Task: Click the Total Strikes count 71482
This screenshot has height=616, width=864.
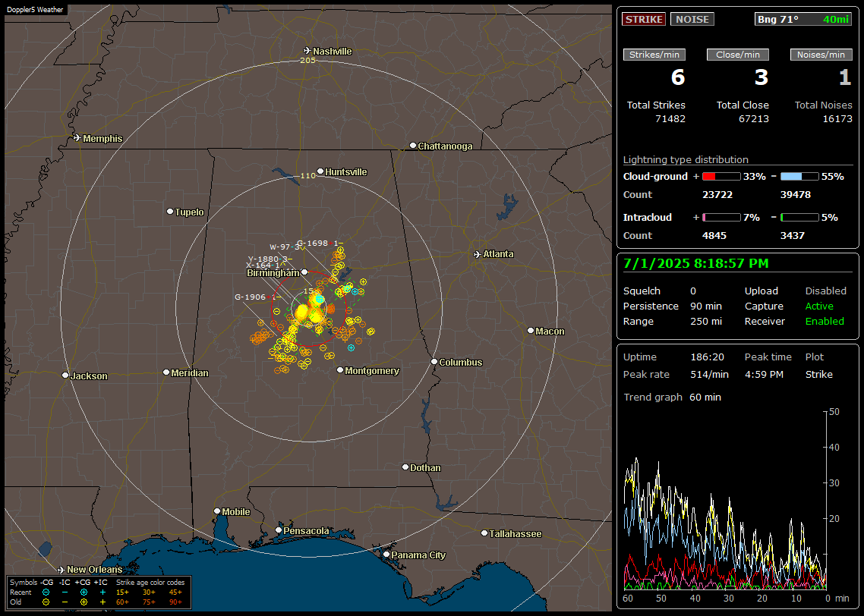Action: (x=670, y=119)
